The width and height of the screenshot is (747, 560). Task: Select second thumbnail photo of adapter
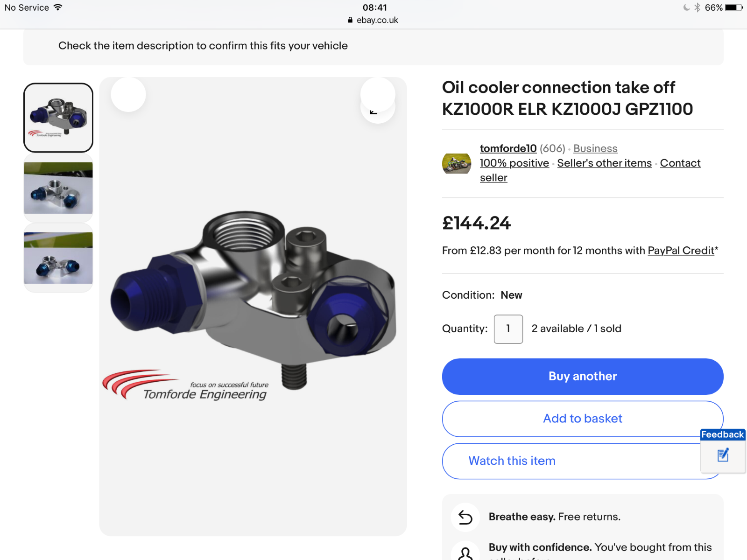pos(58,188)
